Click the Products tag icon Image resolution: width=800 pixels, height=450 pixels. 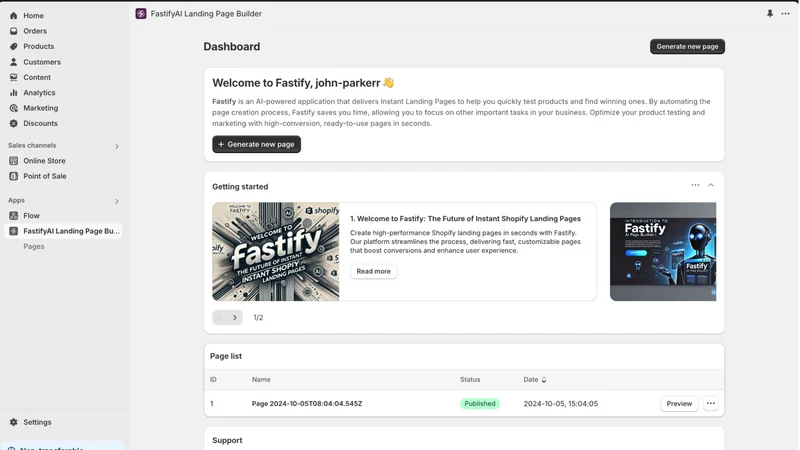click(x=14, y=46)
